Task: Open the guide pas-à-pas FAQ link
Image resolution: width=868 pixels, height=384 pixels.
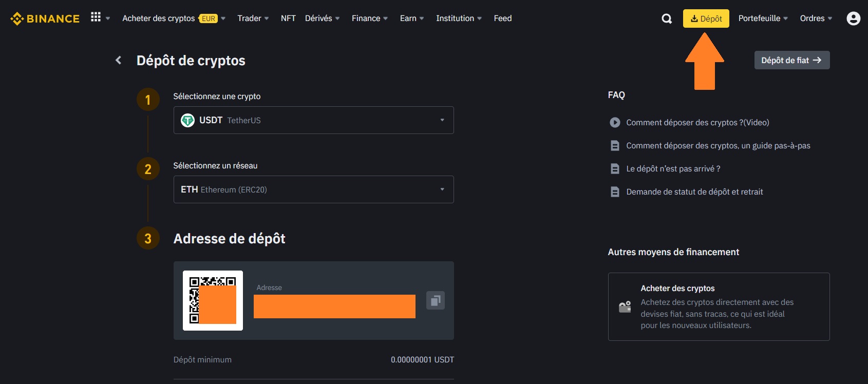Action: click(718, 146)
